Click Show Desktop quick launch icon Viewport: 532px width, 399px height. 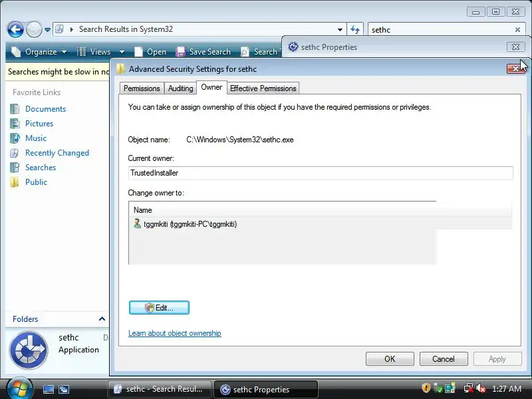click(x=49, y=389)
